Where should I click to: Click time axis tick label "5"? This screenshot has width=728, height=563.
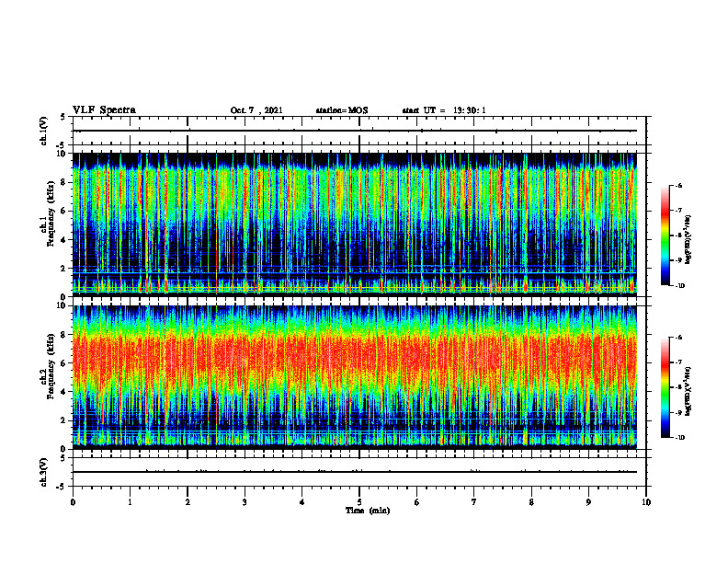coord(359,502)
